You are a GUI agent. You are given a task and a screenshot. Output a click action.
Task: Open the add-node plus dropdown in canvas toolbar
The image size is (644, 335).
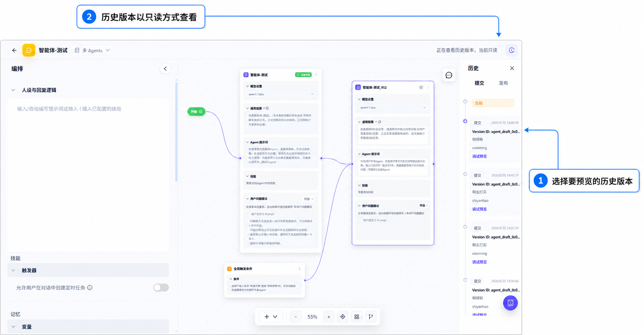271,317
